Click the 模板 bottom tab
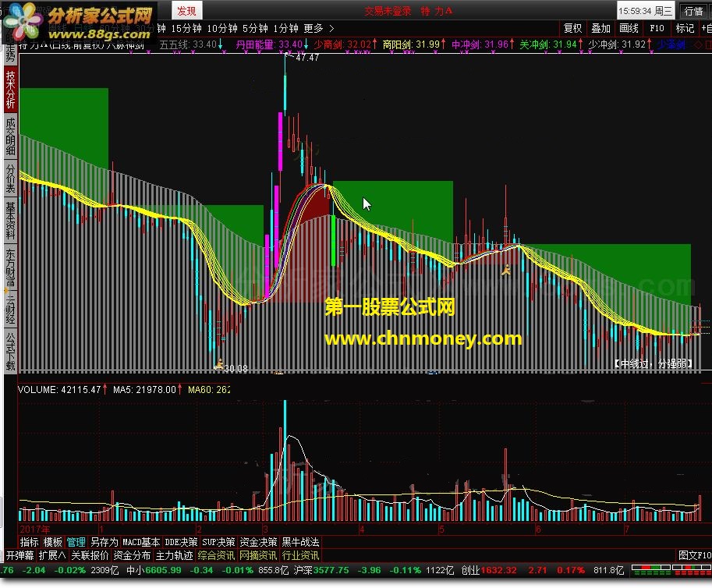712x588 pixels. (x=53, y=542)
